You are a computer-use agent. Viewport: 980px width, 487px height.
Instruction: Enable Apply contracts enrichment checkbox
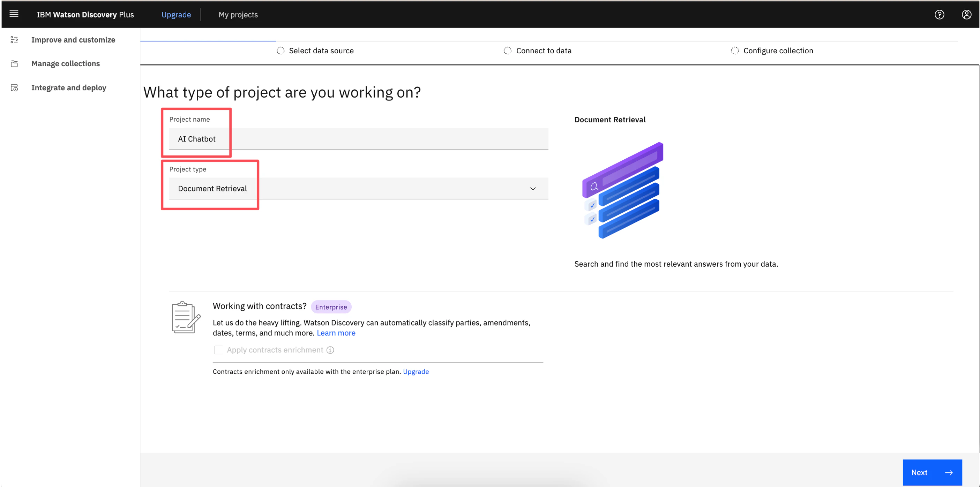pos(218,350)
